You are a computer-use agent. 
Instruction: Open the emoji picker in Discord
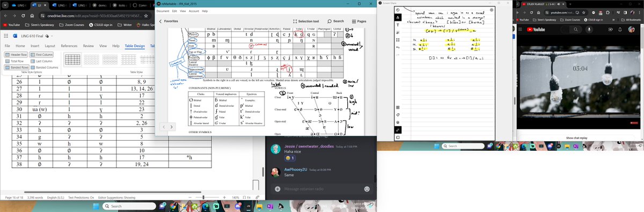pyautogui.click(x=367, y=188)
